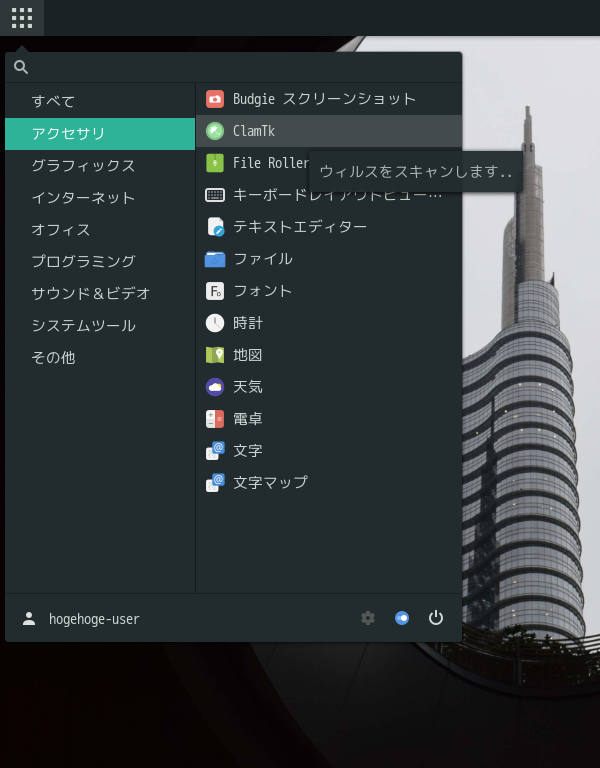Open 天気 by its label
Screen dimensions: 600x768
pyautogui.click(x=248, y=387)
